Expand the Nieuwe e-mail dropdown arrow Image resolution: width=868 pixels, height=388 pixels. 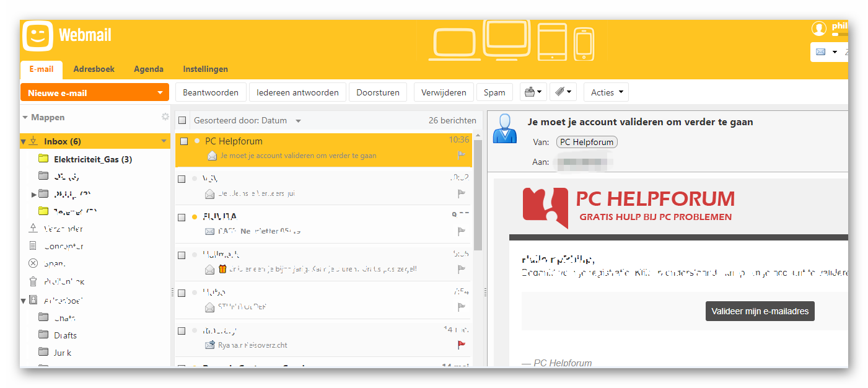click(160, 93)
